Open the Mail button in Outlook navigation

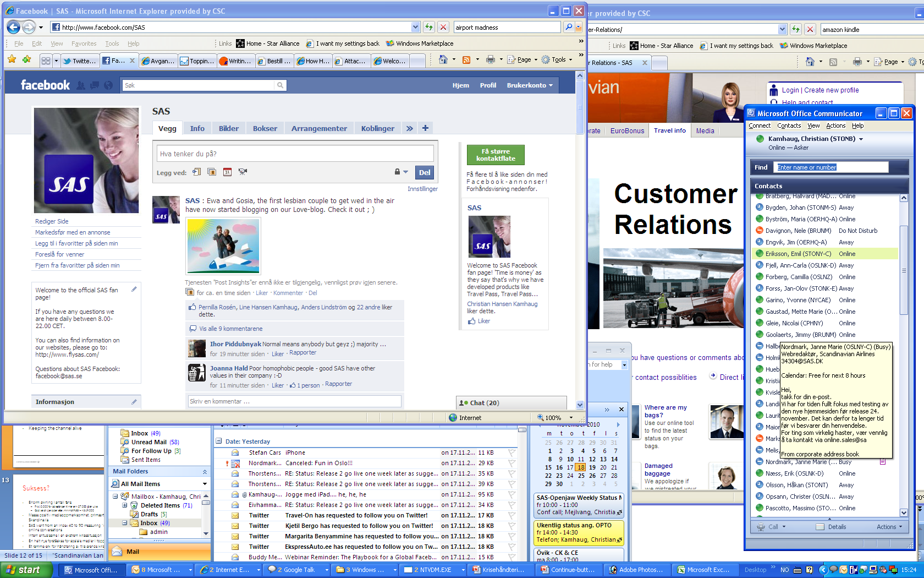[x=159, y=552]
